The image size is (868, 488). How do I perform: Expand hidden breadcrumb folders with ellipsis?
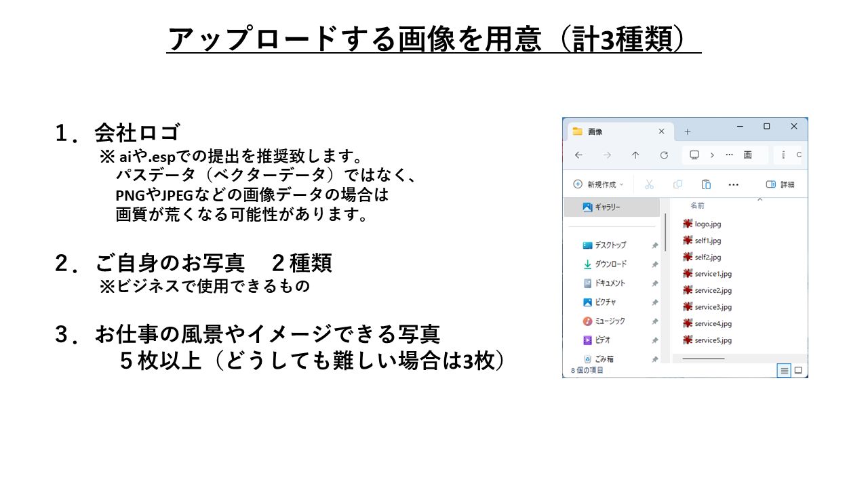pos(730,155)
